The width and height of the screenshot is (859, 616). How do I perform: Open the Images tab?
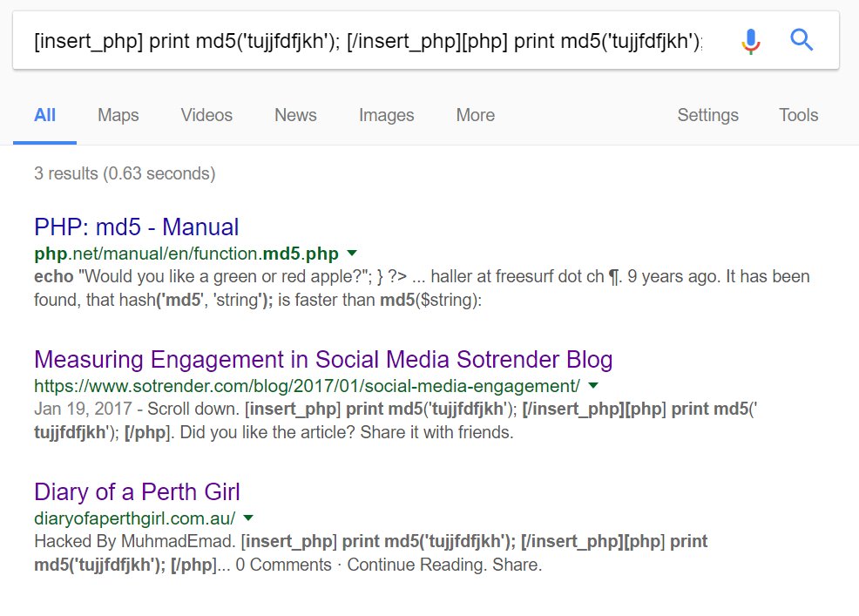(x=386, y=115)
